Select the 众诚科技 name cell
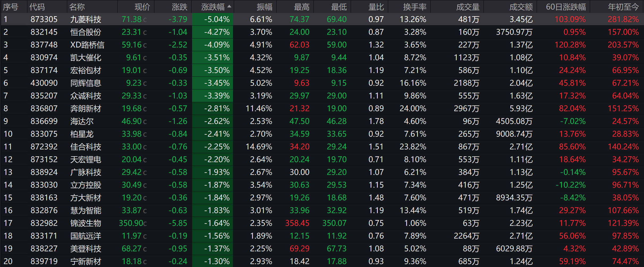The width and height of the screenshot is (644, 267). pos(86,96)
